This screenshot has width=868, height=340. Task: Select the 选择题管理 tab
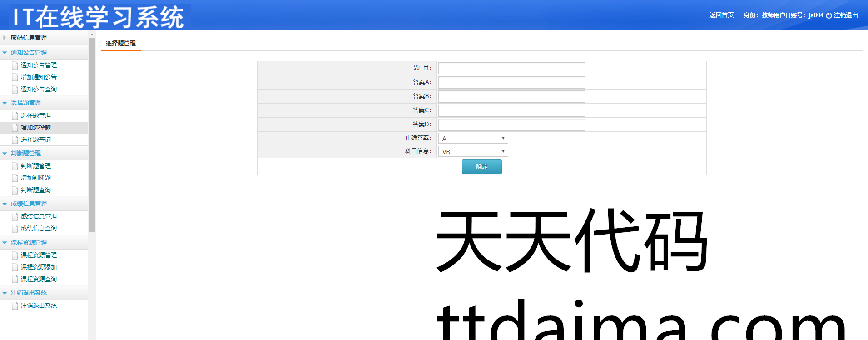(121, 43)
